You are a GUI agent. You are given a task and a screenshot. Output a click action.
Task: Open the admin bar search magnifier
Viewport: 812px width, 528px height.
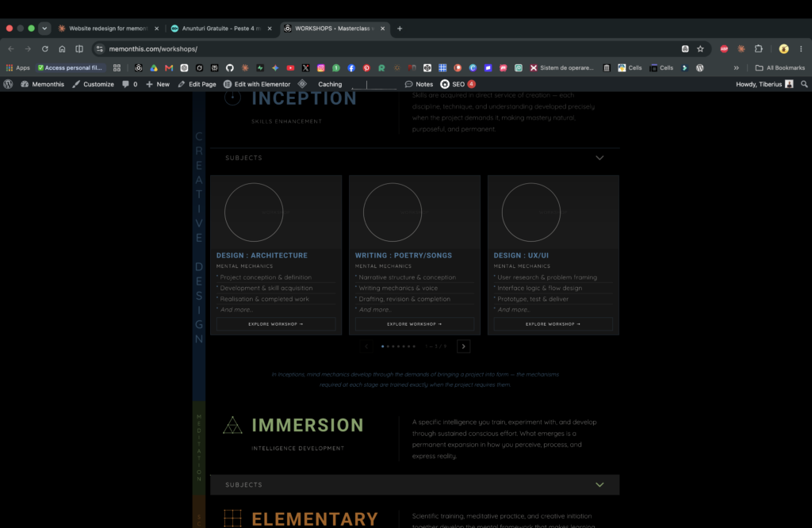pos(804,84)
